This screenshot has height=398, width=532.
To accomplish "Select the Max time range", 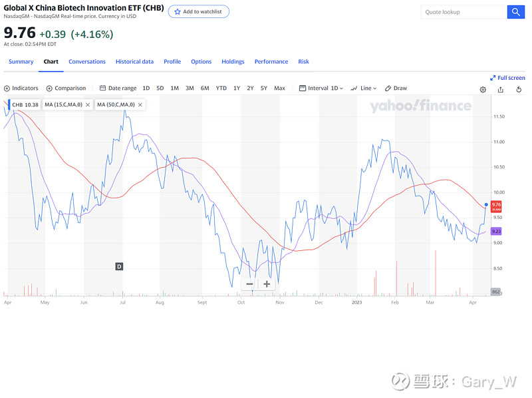I will click(279, 88).
